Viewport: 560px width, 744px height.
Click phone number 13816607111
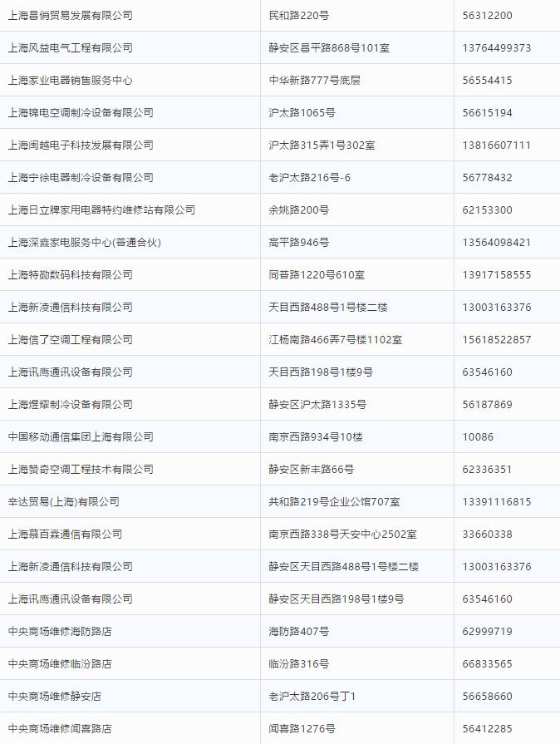click(497, 145)
